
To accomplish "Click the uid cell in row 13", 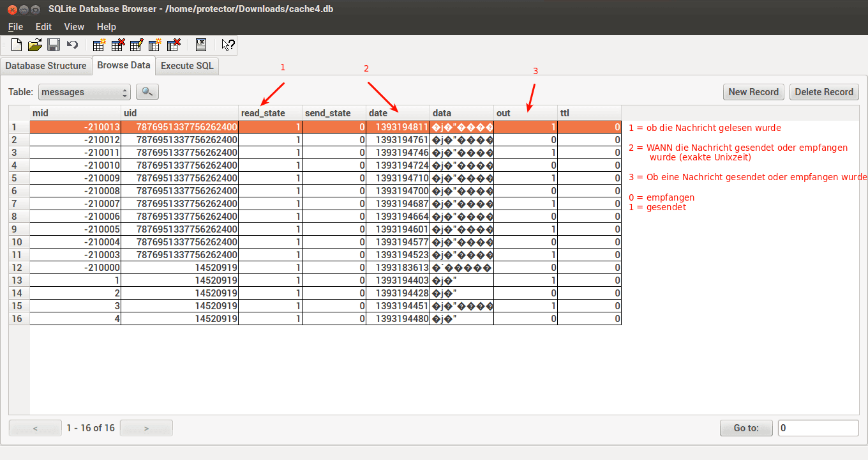I will pos(180,280).
